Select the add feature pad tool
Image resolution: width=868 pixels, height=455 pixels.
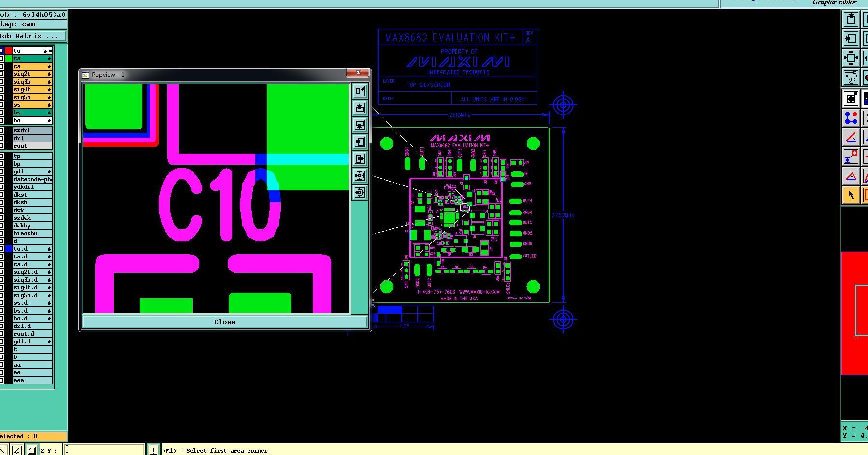tap(851, 99)
